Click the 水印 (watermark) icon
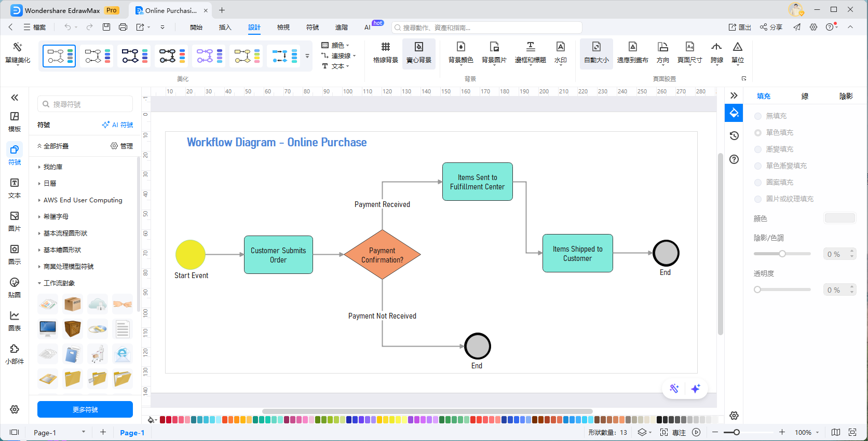The height and width of the screenshot is (441, 868). coord(560,47)
